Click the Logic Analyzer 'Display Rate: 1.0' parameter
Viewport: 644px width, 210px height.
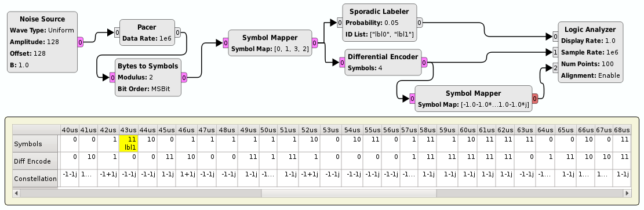[x=588, y=41]
